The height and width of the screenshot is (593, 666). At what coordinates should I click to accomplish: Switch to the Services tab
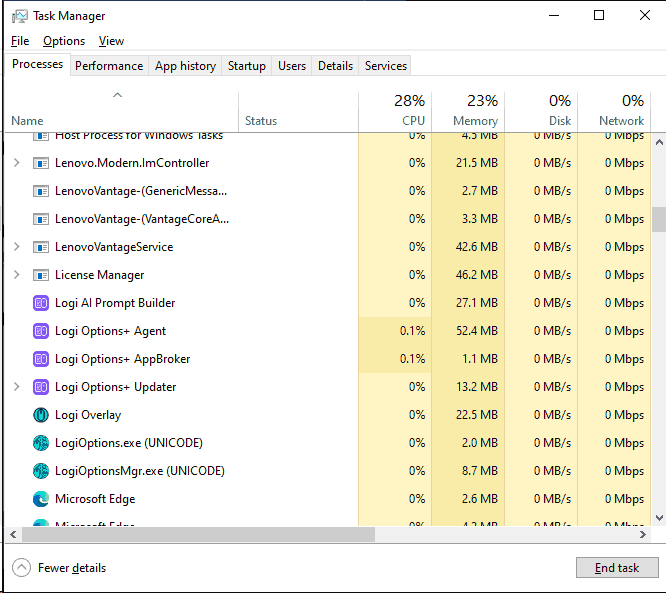coord(386,66)
